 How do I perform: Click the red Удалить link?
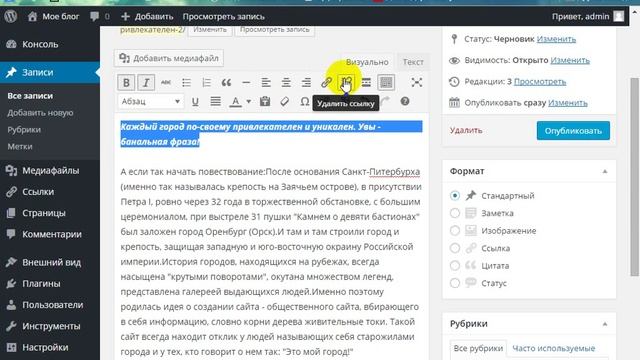466,131
